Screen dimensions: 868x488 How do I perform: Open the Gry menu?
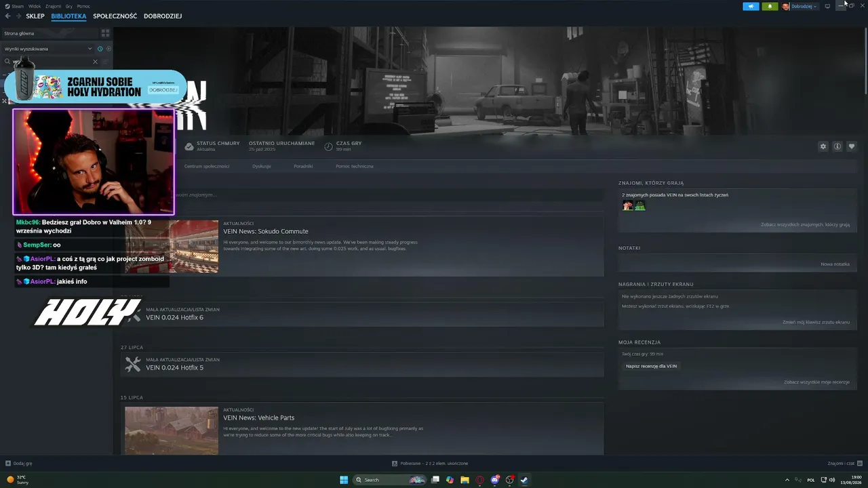69,6
